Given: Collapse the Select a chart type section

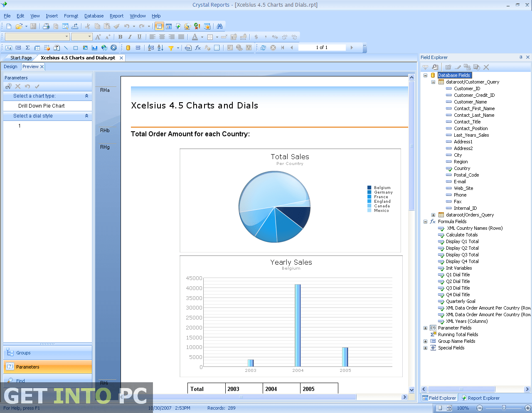Looking at the screenshot, I should (87, 96).
